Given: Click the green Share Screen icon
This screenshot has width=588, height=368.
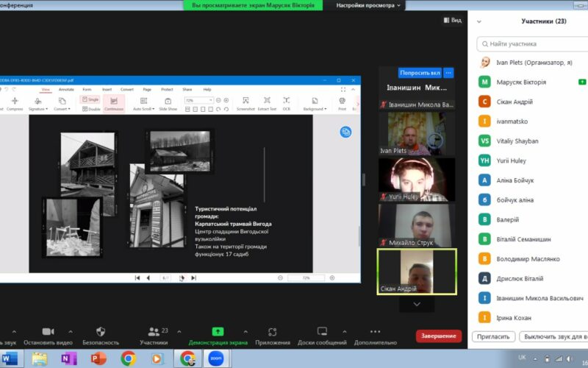Looking at the screenshot, I should 218,332.
